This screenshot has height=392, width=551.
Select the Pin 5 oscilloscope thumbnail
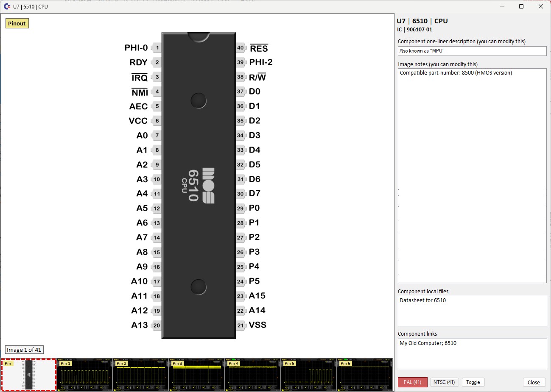click(x=308, y=375)
